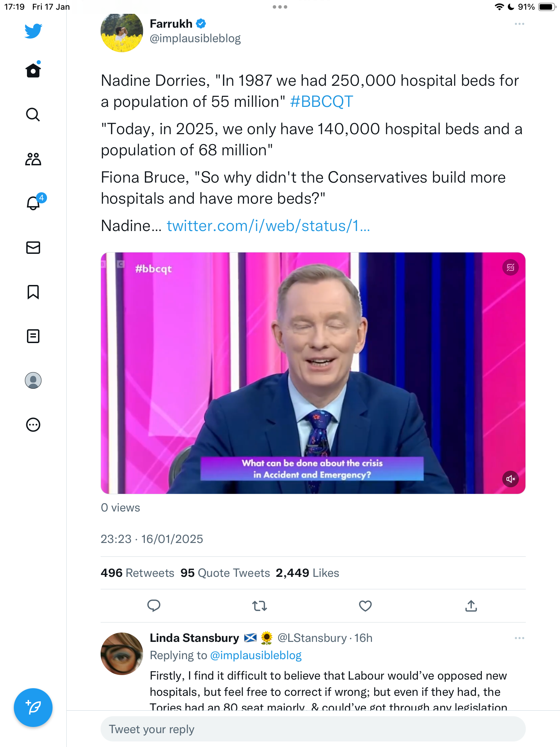Expand More circle menu in sidebar
The width and height of the screenshot is (560, 747).
coord(33,425)
